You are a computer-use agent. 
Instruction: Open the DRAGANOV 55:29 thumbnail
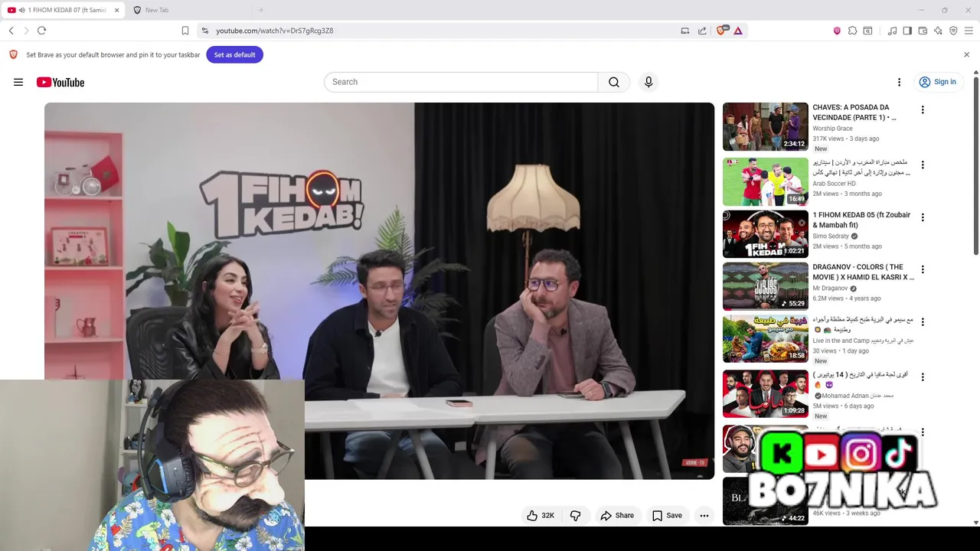766,287
